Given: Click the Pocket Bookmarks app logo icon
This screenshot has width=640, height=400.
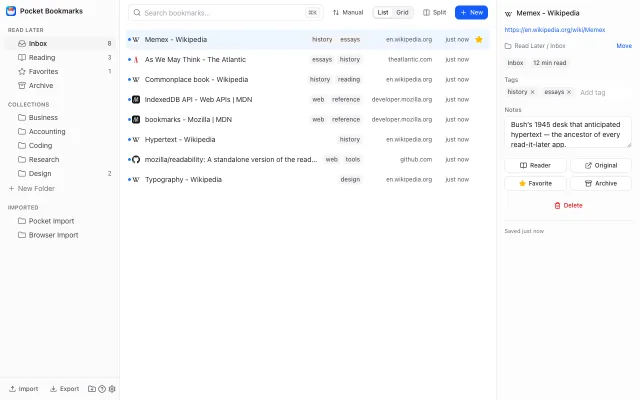Looking at the screenshot, I should tap(11, 11).
